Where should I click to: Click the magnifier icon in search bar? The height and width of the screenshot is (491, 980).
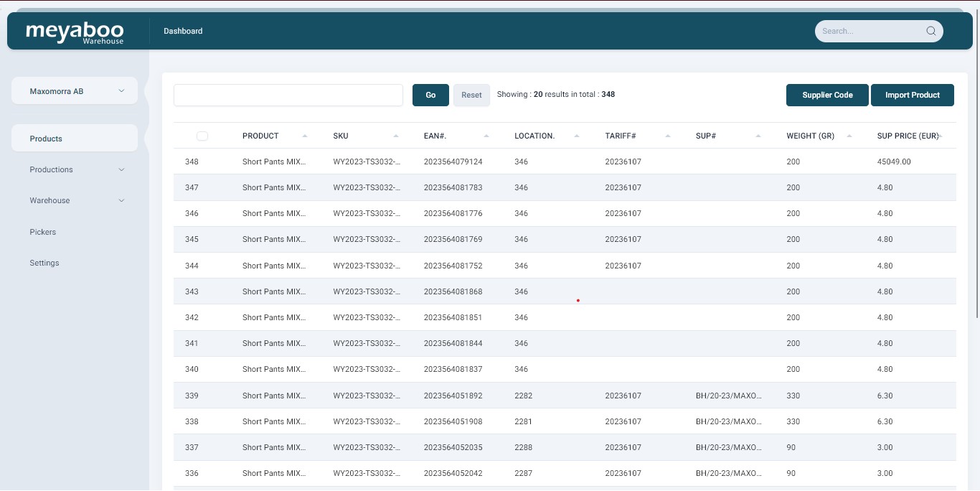click(x=931, y=31)
